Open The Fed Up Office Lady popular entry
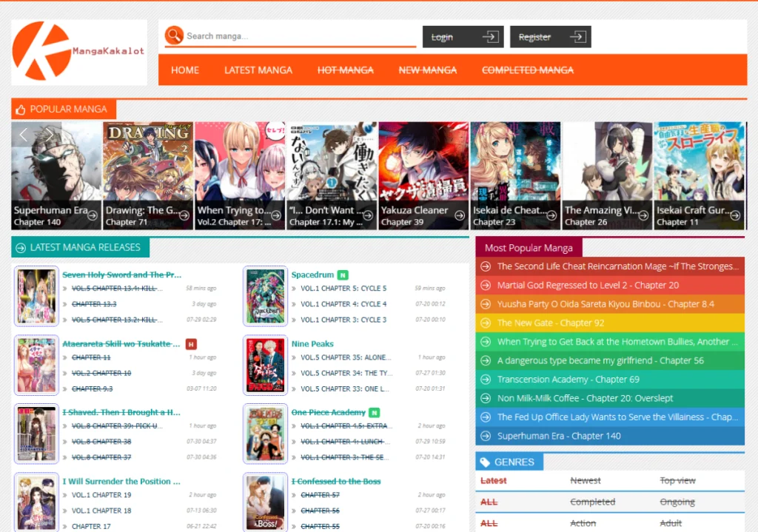Viewport: 758px width, 532px height. pyautogui.click(x=610, y=417)
